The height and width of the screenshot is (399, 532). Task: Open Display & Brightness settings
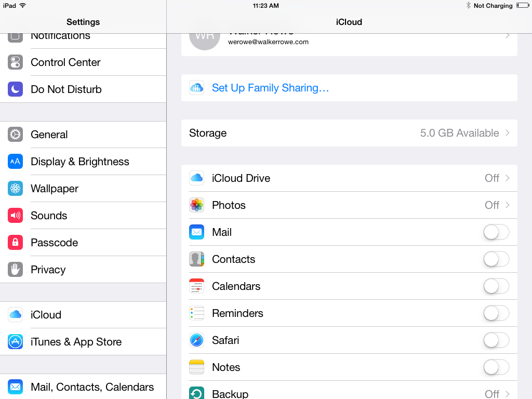pyautogui.click(x=83, y=162)
